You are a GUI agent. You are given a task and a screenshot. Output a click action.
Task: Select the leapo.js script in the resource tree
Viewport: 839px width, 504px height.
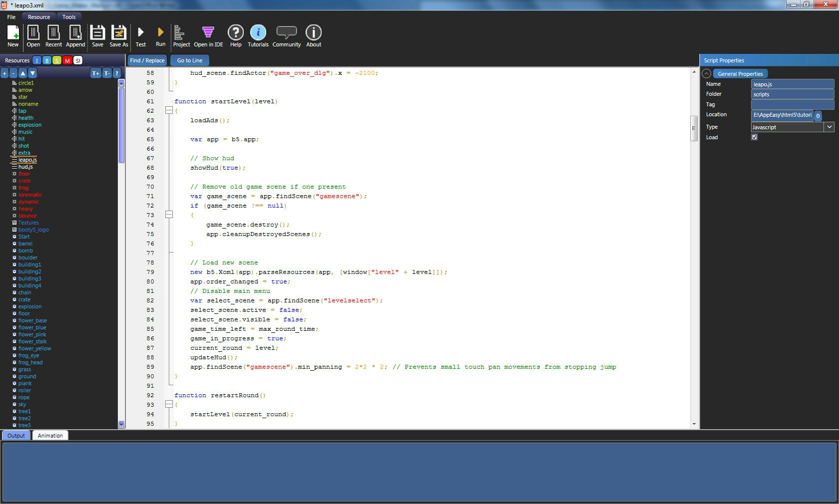click(27, 160)
